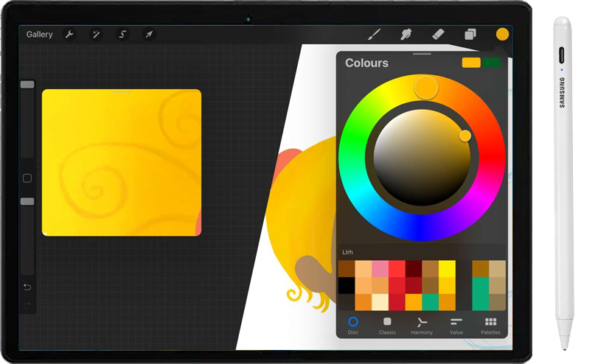Switch to the Harmony tab
Screen dimensions: 595x364
tap(422, 326)
